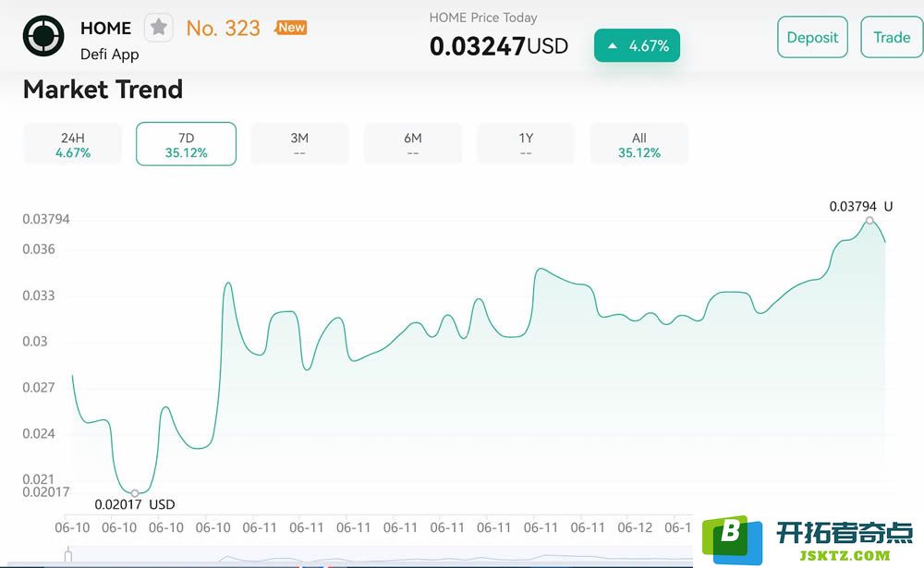The image size is (924, 568).
Task: Click the 0.033 y-axis label
Action: click(x=39, y=296)
